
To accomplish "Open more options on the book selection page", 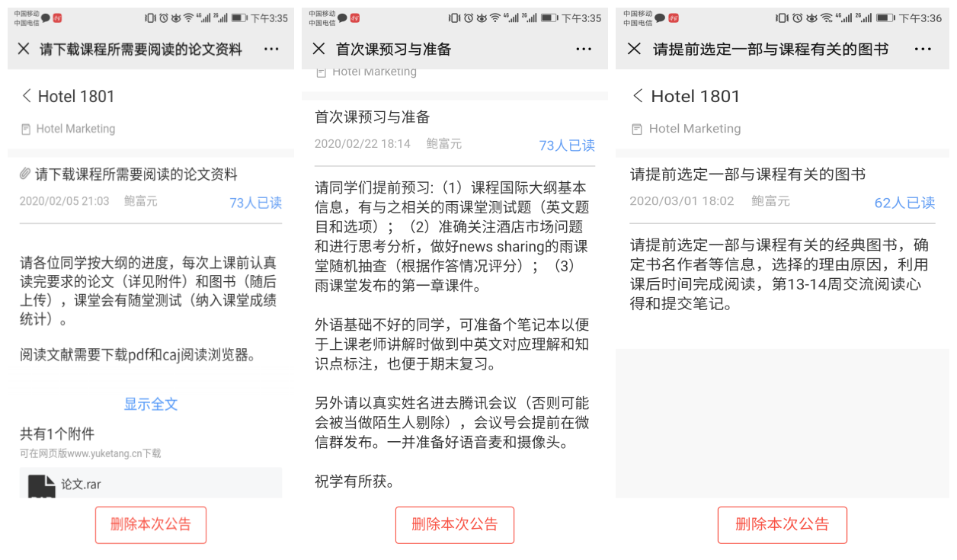I will [923, 49].
